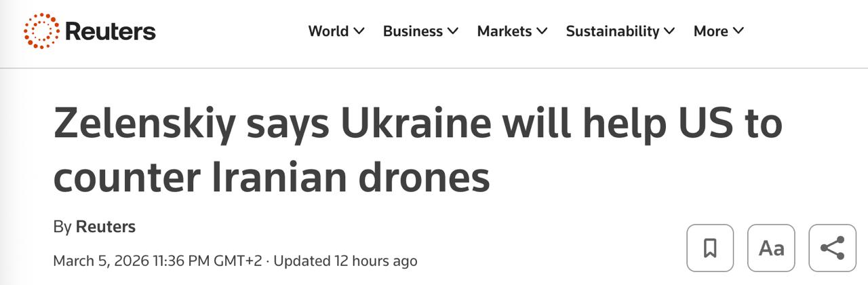Screen dimensions: 868x285
Task: Click the 'Updated 12 hours ago' text
Action: (345, 261)
